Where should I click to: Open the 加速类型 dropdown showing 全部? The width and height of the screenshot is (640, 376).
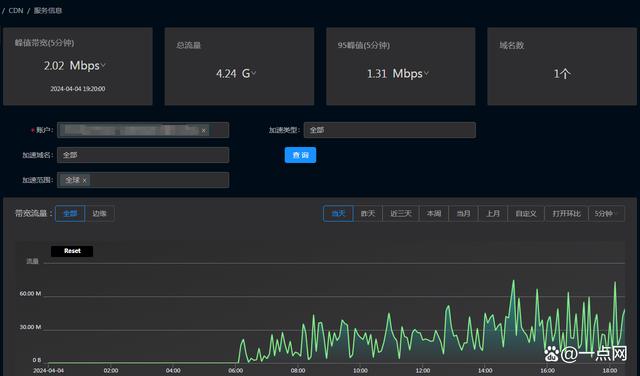pos(390,130)
